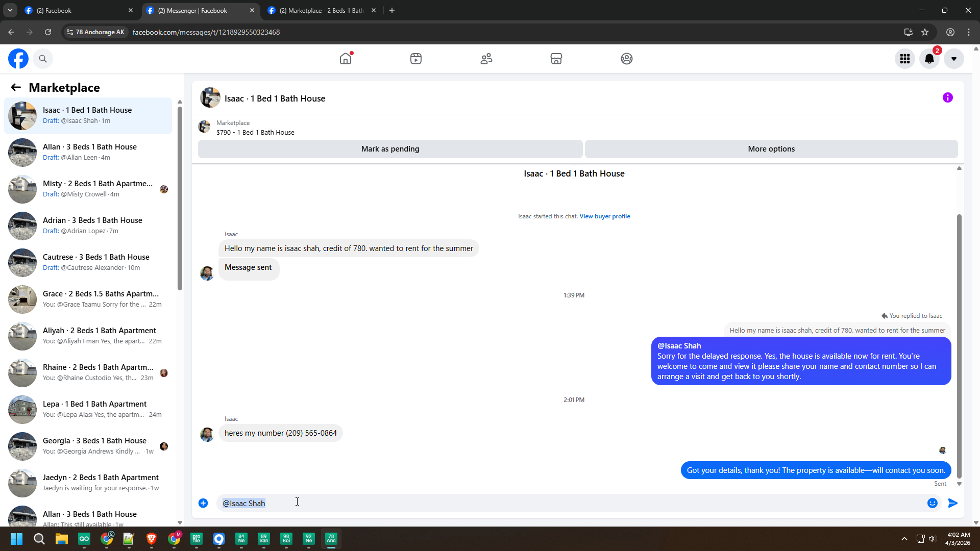Open conversation information icon
This screenshot has height=551, width=980.
point(948,97)
